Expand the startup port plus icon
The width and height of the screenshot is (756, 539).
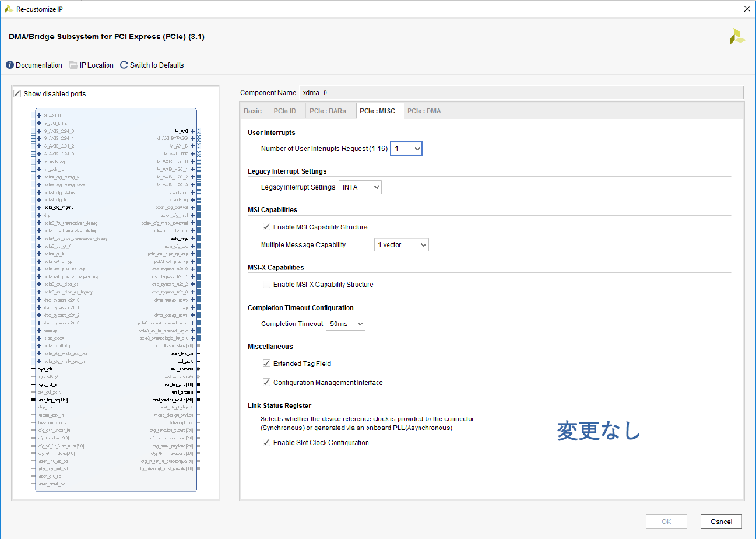click(39, 331)
